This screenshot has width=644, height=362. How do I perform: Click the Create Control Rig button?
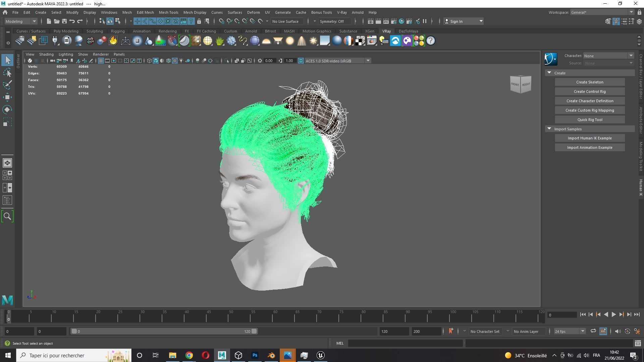coord(590,92)
